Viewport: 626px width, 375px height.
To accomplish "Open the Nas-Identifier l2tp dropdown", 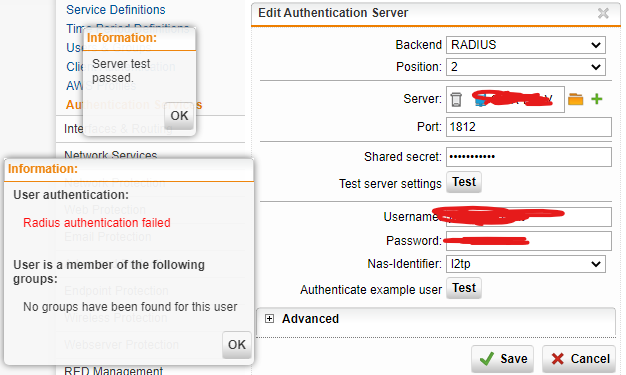I will (525, 264).
